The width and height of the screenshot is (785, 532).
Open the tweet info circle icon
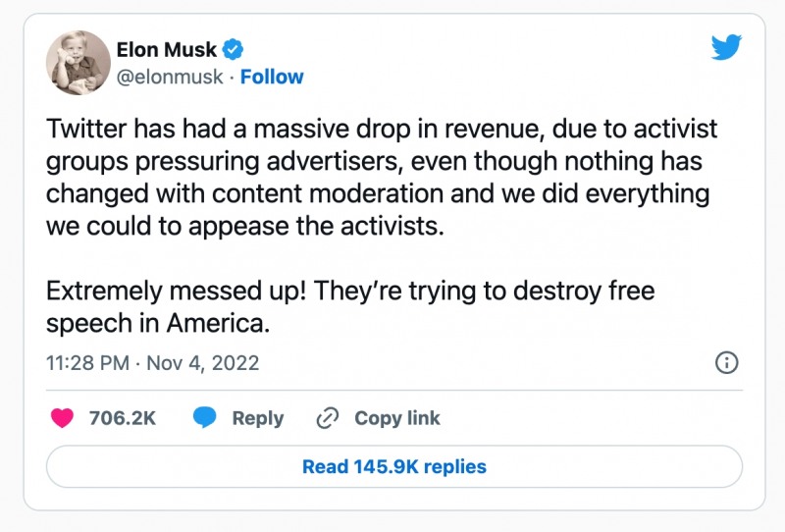click(x=726, y=363)
